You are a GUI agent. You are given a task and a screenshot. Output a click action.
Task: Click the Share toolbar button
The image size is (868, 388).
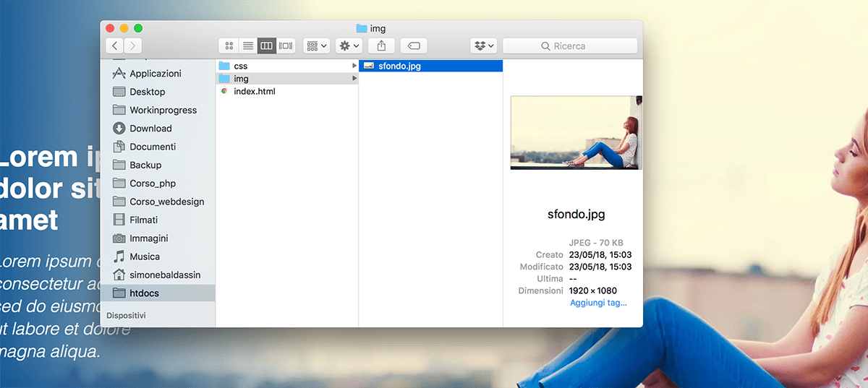[x=381, y=46]
